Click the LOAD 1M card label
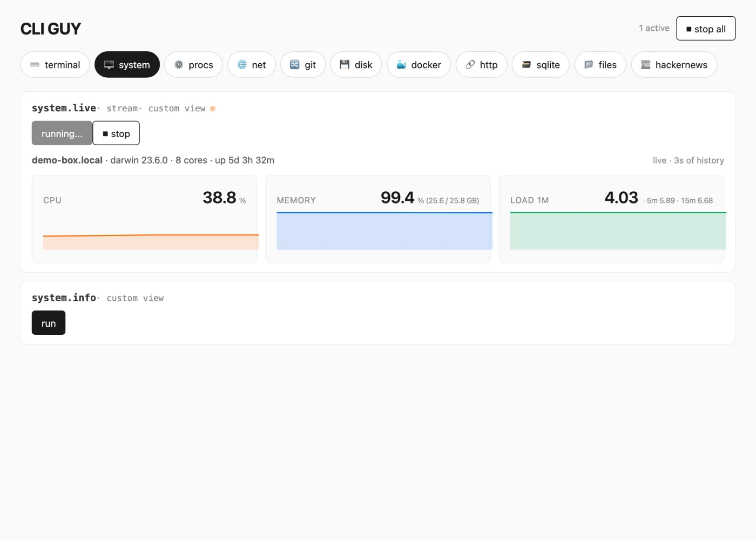 tap(529, 200)
